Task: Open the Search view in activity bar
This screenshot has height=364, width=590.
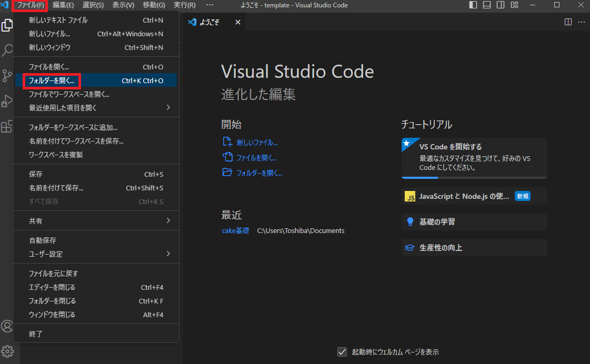Action: [7, 50]
